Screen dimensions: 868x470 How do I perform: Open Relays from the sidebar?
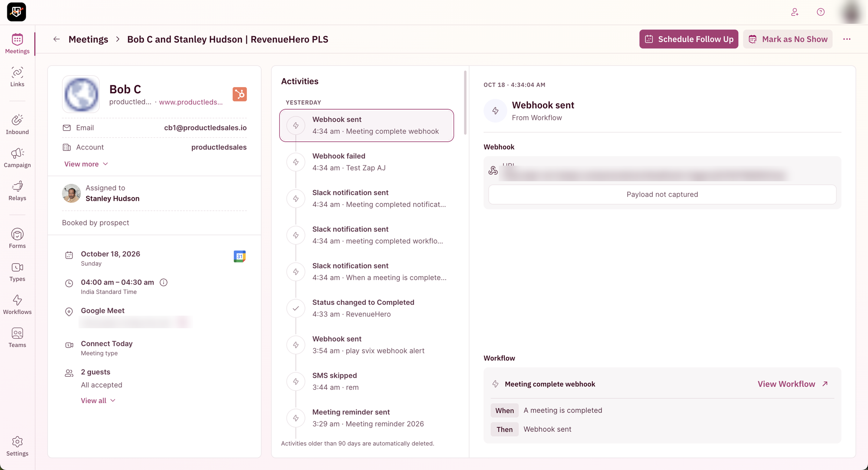(17, 191)
